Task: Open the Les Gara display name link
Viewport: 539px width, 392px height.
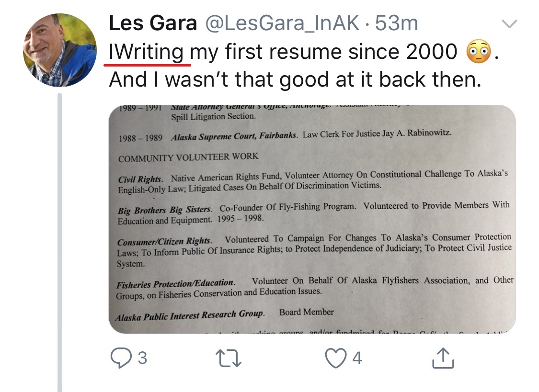Action: pyautogui.click(x=153, y=23)
